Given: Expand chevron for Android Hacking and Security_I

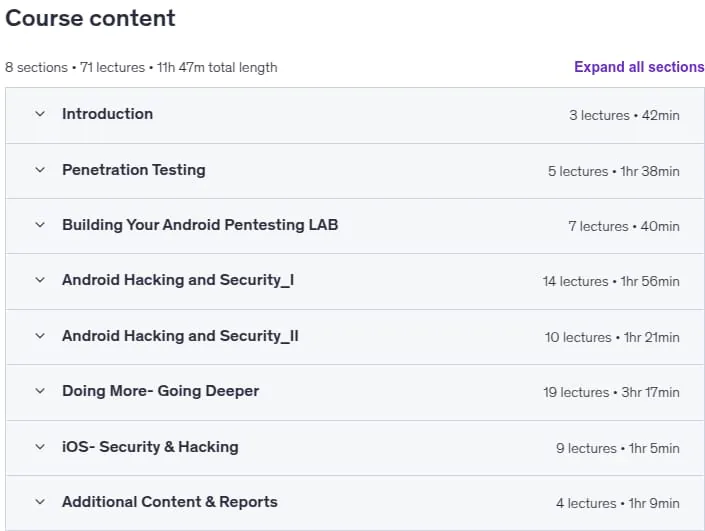Looking at the screenshot, I should [x=40, y=280].
